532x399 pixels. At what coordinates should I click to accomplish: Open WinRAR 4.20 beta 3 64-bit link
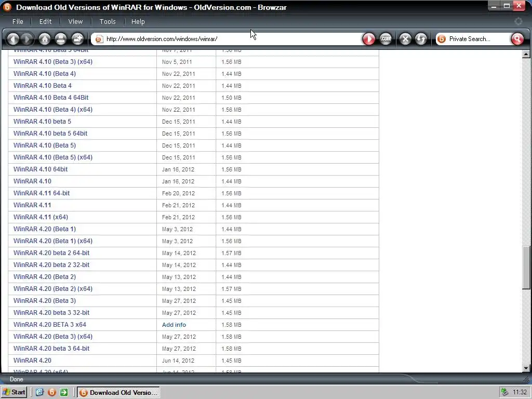(51, 349)
